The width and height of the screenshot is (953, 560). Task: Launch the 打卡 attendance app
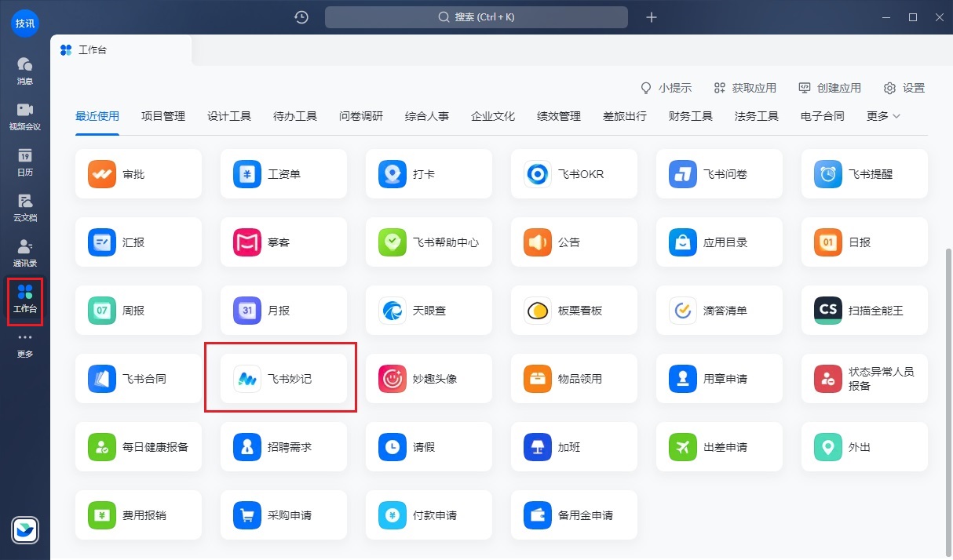(429, 173)
